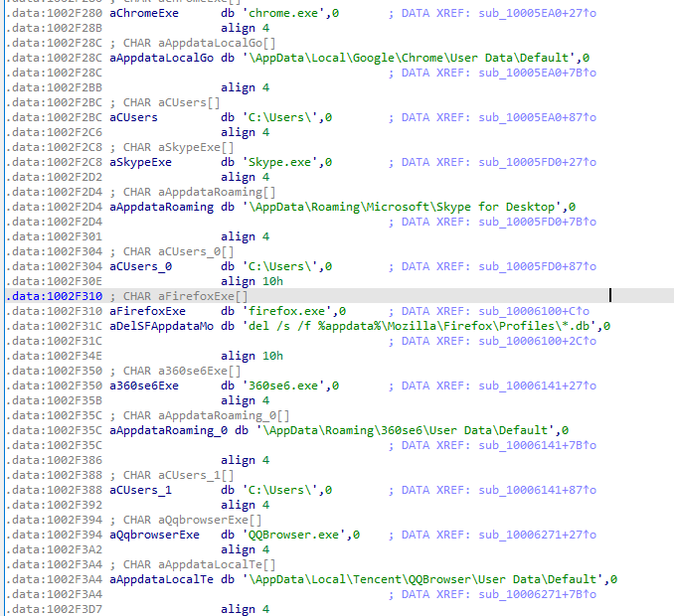Screen dimensions: 674x616
Task: Click the aCUsers_1 db label
Action: pyautogui.click(x=140, y=490)
